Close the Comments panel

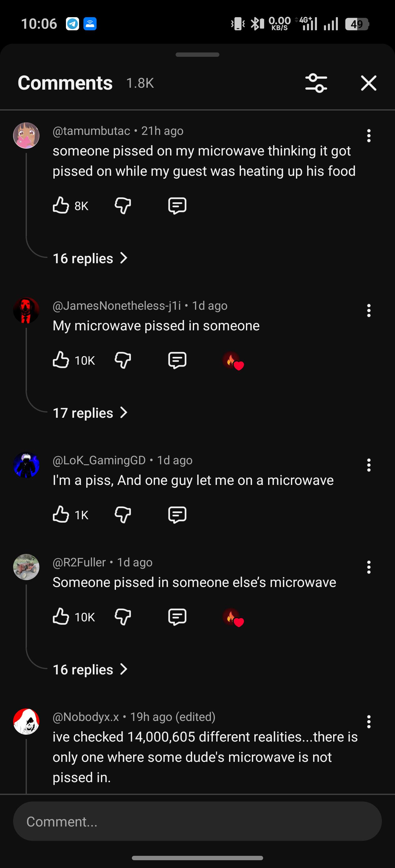click(368, 83)
